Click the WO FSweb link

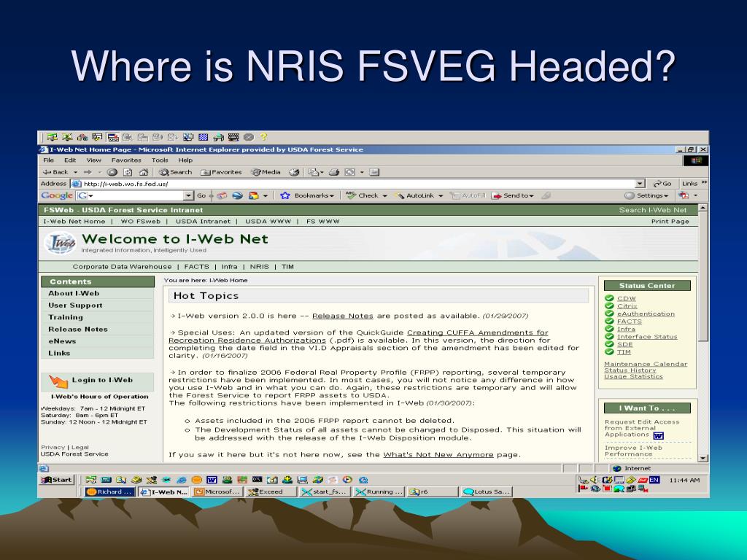coord(141,222)
